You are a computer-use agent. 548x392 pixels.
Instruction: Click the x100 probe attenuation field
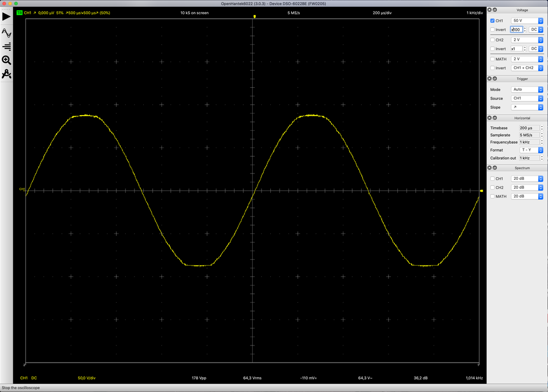[x=517, y=30]
